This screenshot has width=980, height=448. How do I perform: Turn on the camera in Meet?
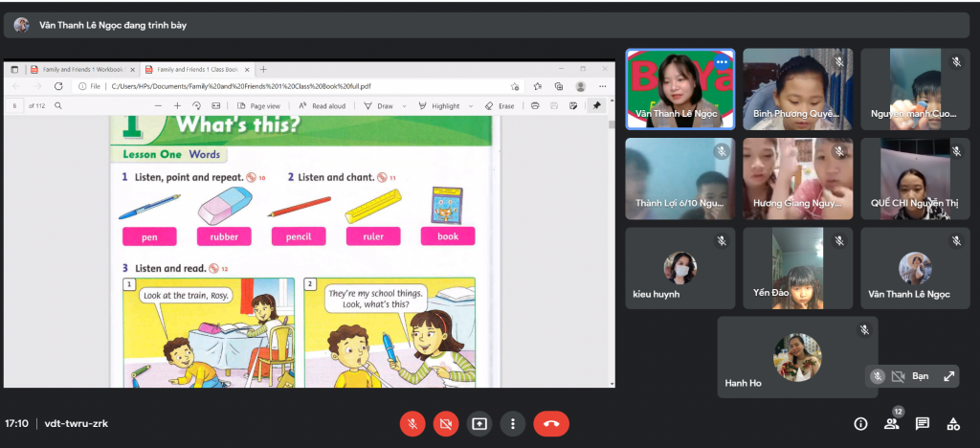445,423
